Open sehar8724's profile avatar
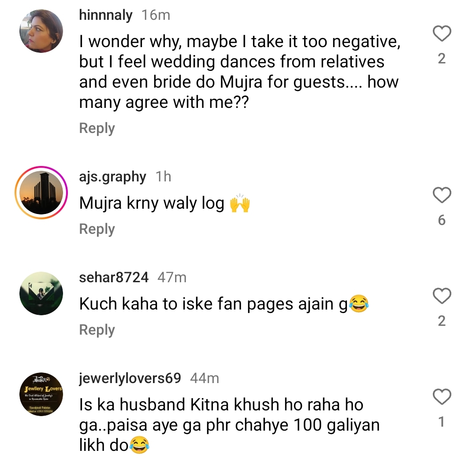Image resolution: width=476 pixels, height=461 pixels. click(x=41, y=293)
